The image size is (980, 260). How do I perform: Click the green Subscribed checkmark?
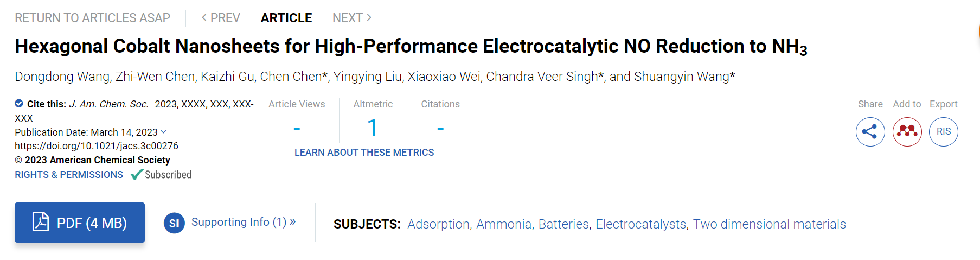(137, 174)
